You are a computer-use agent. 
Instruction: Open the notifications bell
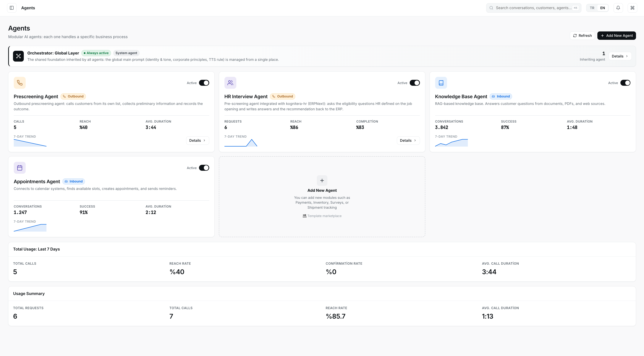[x=618, y=8]
